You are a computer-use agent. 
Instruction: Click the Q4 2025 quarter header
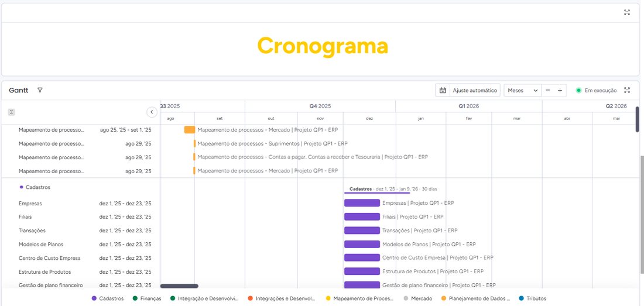pyautogui.click(x=320, y=106)
